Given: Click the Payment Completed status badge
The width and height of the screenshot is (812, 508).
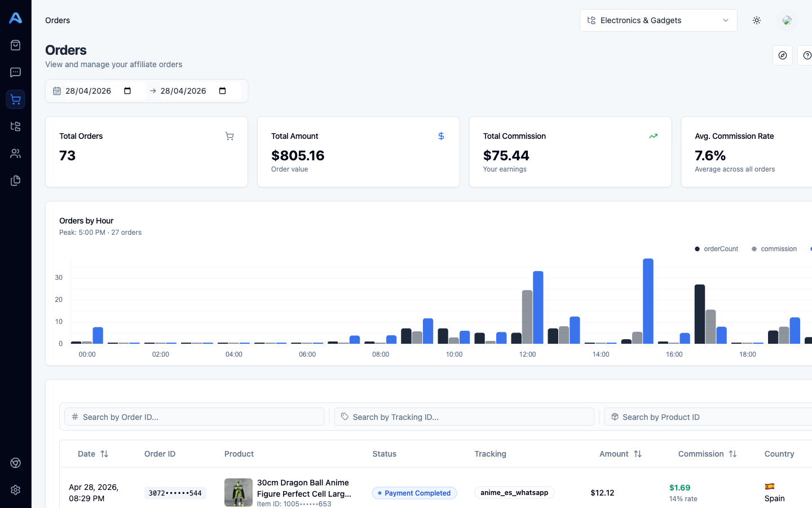Looking at the screenshot, I should click(x=414, y=493).
